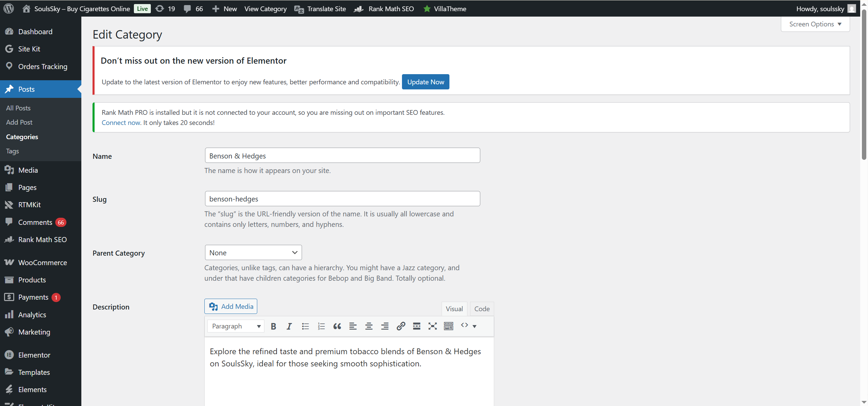Viewport: 868px width, 406px height.
Task: Click the Update Now button
Action: (x=425, y=82)
